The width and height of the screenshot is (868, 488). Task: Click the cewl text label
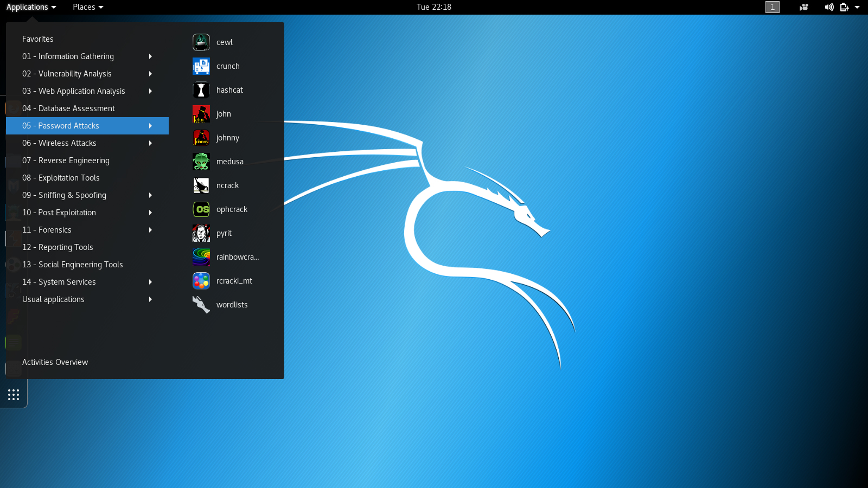tap(225, 42)
